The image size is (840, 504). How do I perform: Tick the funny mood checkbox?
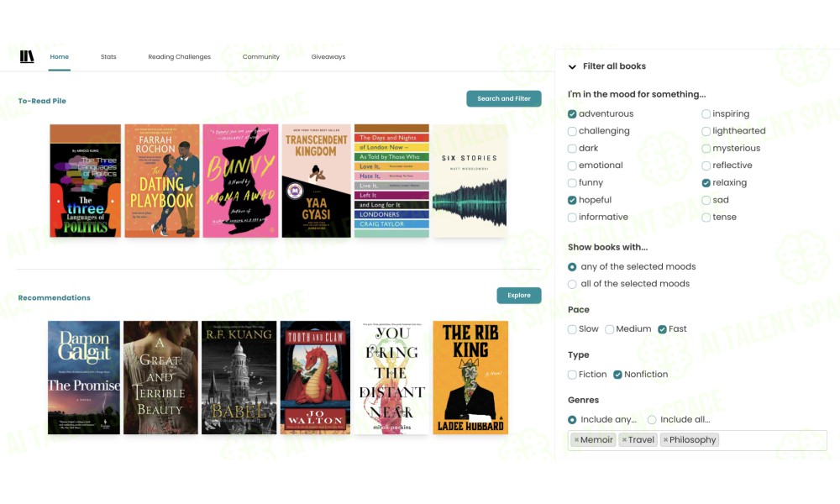click(572, 182)
